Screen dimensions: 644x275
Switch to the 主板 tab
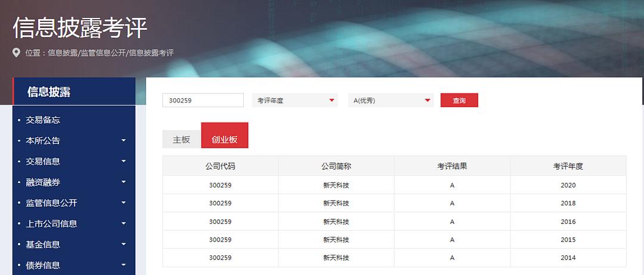[x=181, y=140]
